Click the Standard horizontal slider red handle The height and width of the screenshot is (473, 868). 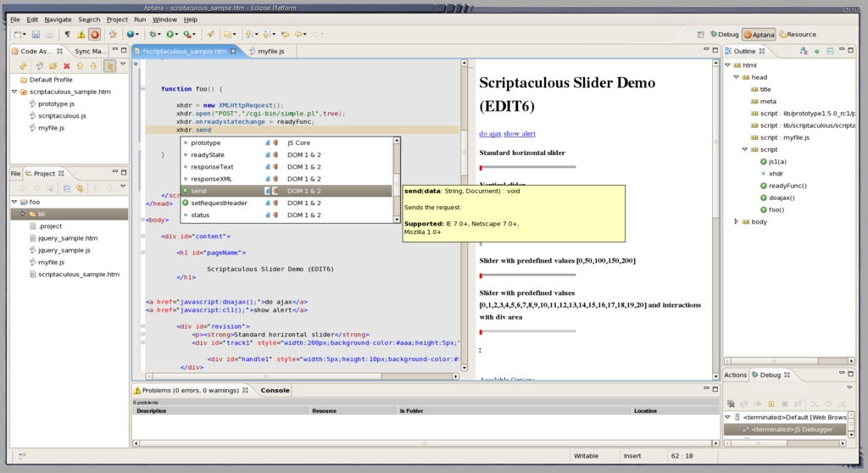click(481, 168)
